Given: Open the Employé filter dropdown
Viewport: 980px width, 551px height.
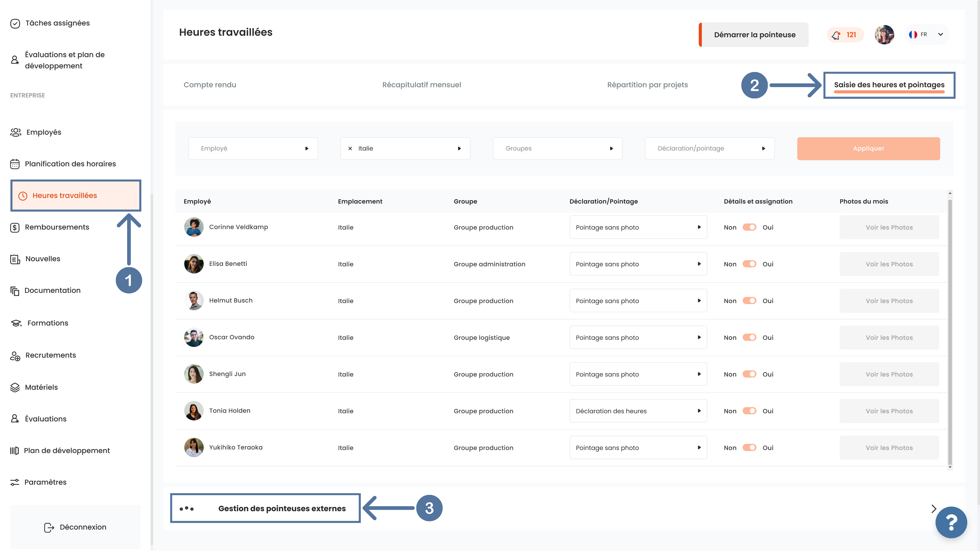Looking at the screenshot, I should tap(253, 148).
